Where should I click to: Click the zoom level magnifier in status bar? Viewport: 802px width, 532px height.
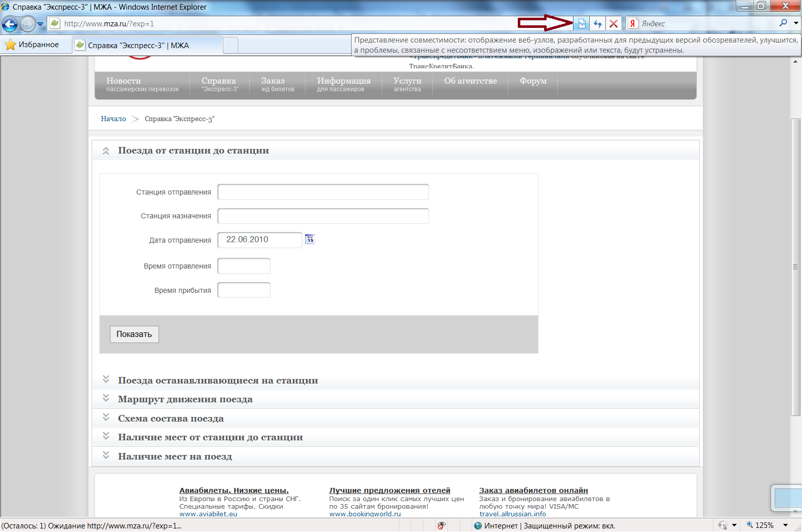click(x=750, y=525)
